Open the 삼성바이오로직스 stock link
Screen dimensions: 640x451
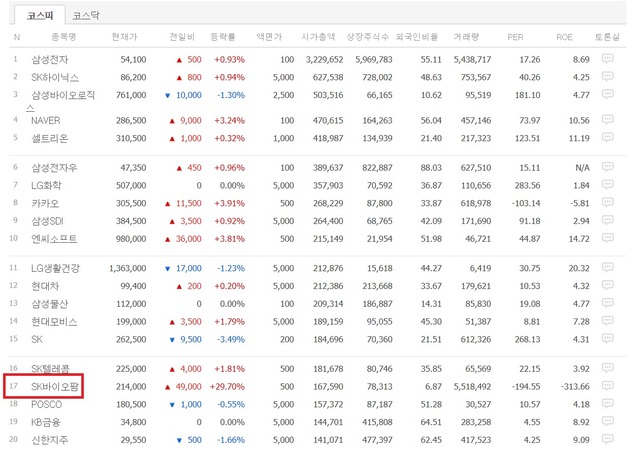click(x=60, y=101)
